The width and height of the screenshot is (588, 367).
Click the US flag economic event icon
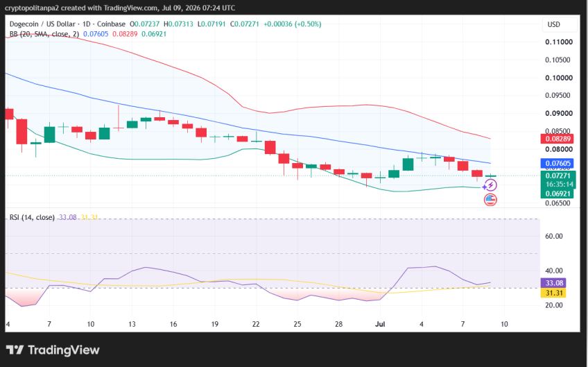tap(490, 199)
